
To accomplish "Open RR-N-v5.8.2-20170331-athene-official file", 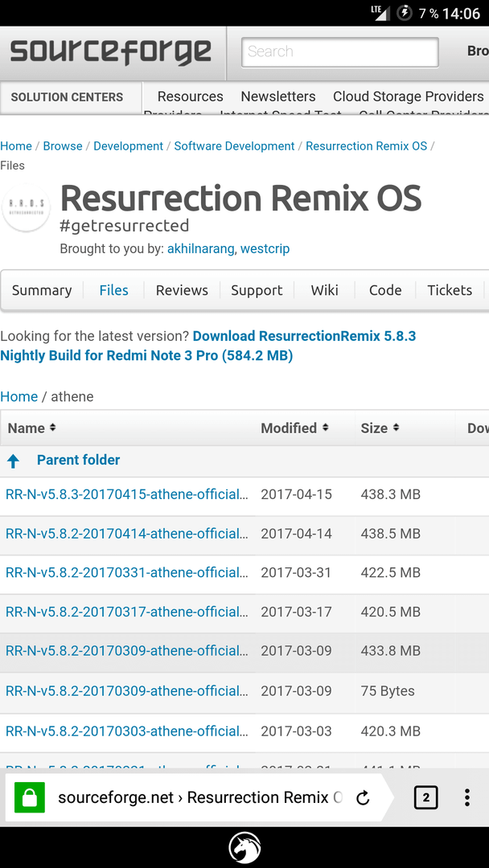I will pos(127,572).
